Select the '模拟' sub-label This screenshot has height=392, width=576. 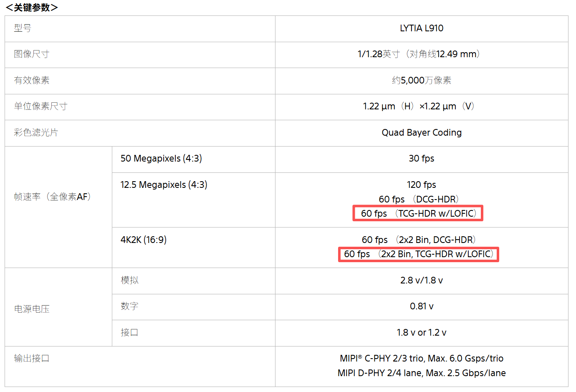(x=129, y=280)
